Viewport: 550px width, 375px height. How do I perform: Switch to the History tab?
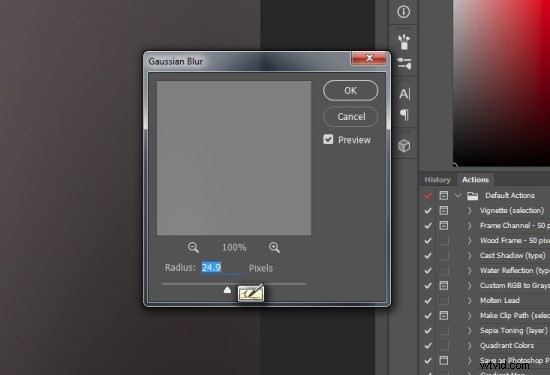(437, 180)
